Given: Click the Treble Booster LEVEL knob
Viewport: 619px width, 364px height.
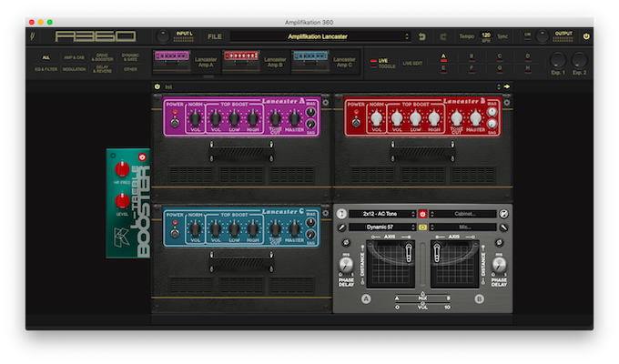Looking at the screenshot, I should [122, 200].
